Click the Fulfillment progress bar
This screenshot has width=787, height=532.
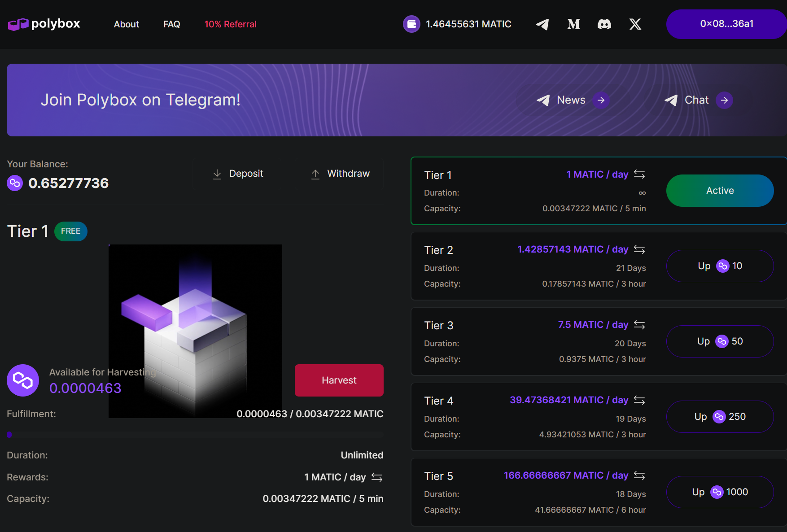195,434
